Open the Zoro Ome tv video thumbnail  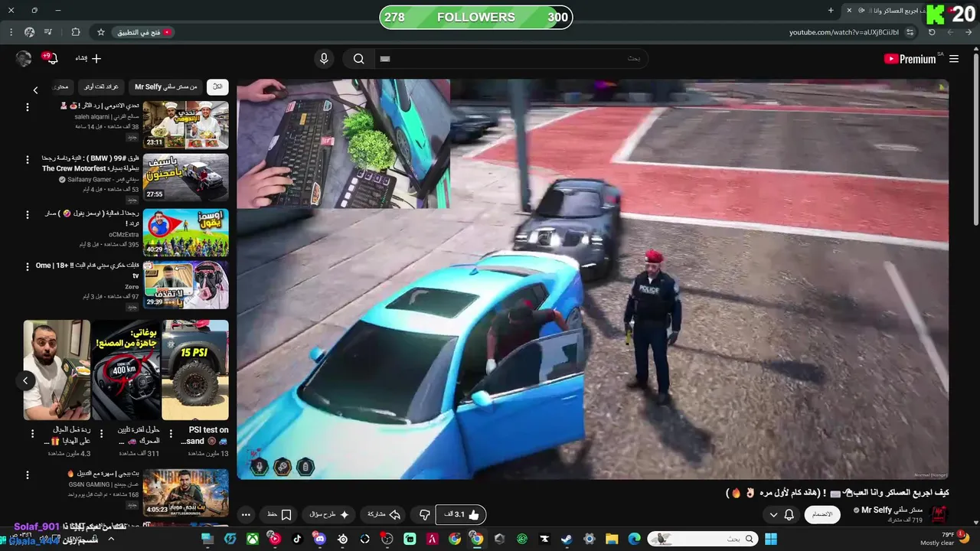(185, 285)
